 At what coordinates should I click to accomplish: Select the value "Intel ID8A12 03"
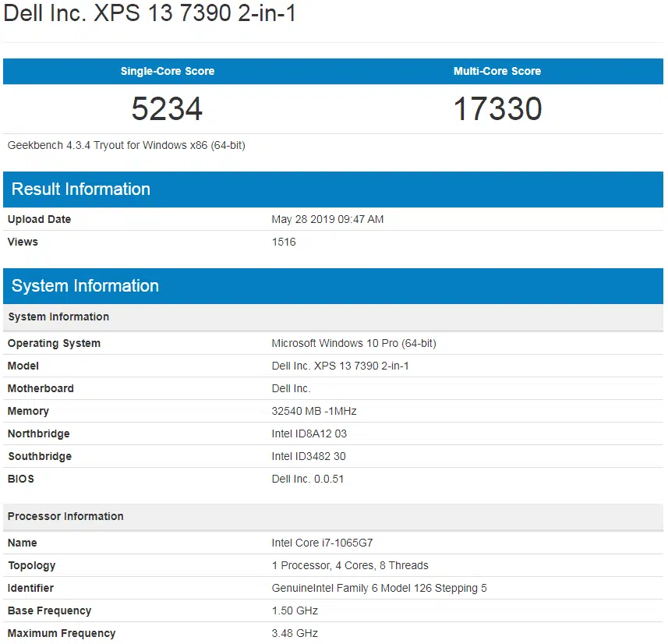coord(309,433)
